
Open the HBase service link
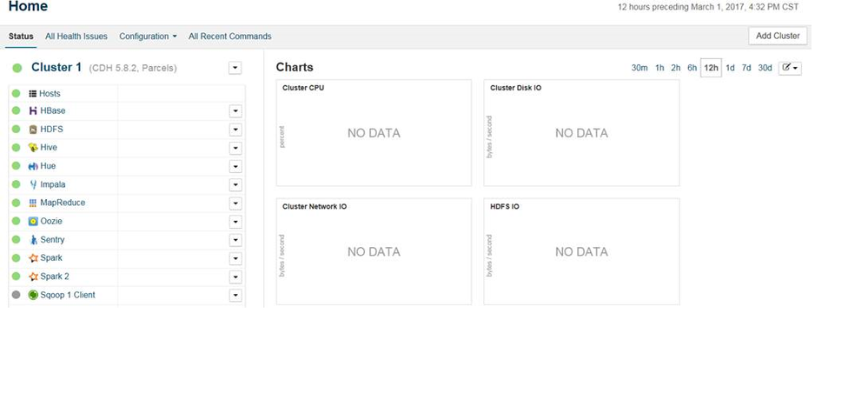(x=53, y=110)
